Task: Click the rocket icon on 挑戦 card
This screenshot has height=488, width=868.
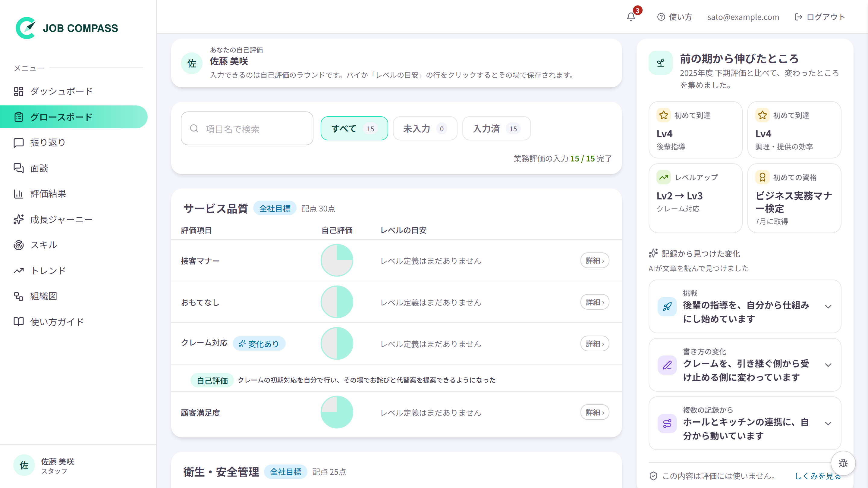Action: click(667, 306)
